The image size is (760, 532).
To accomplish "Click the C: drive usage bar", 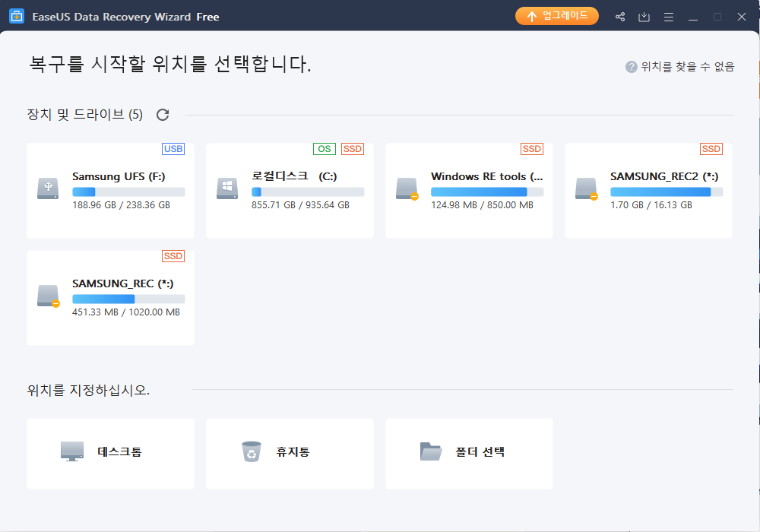I will pyautogui.click(x=308, y=192).
